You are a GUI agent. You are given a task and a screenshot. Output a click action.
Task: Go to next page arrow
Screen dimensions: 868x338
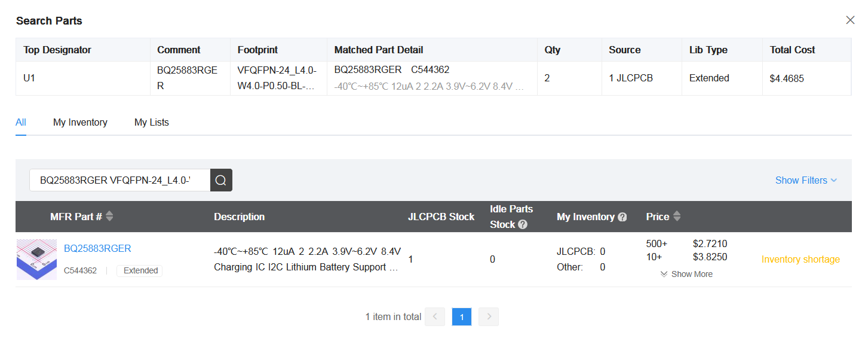tap(489, 317)
